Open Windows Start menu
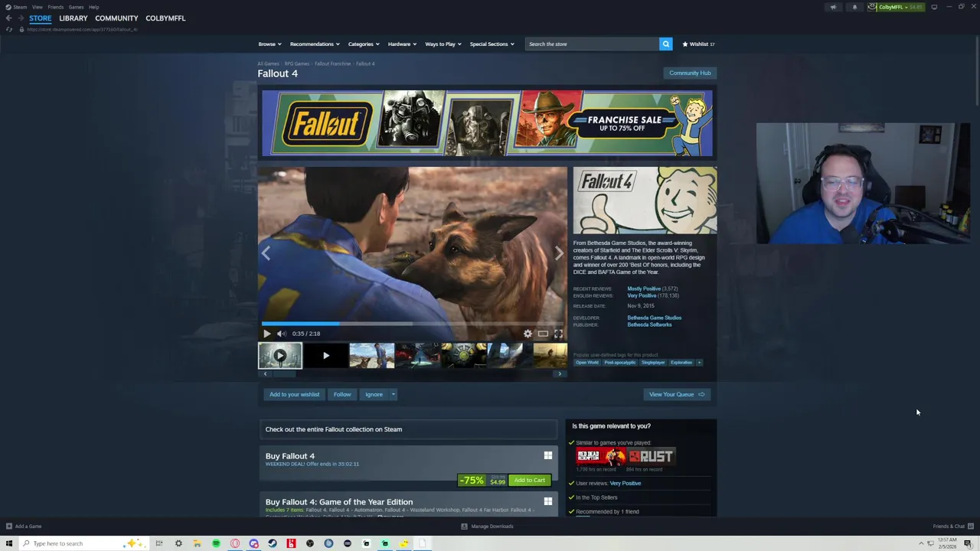The image size is (980, 551). point(9,543)
